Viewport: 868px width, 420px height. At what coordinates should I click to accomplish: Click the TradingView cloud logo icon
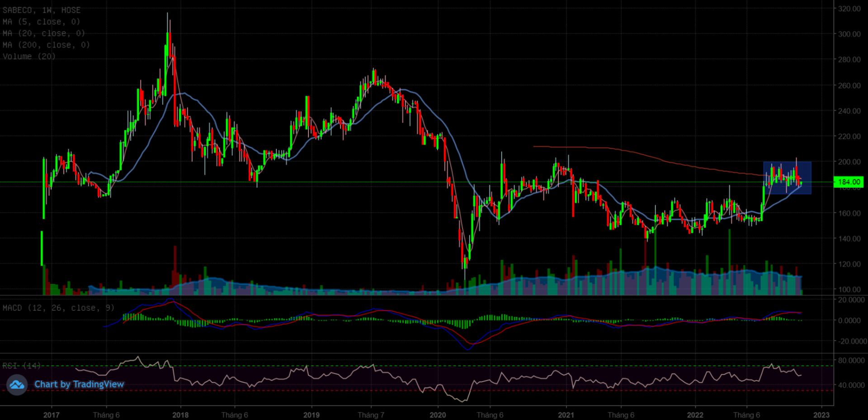point(17,385)
